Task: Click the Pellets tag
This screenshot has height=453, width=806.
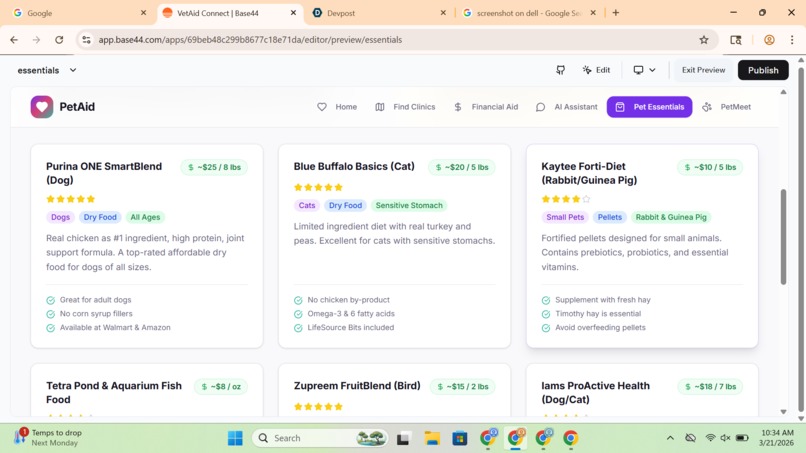Action: pos(610,217)
